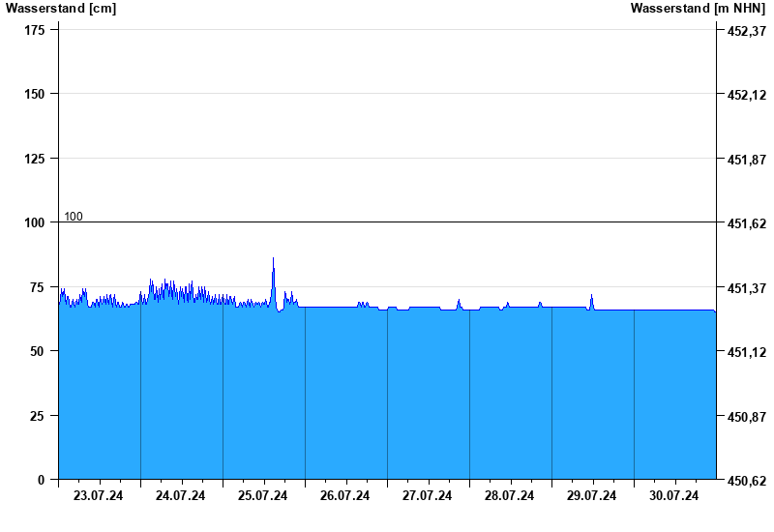Click the 29.07.24 date label
The image size is (774, 532).
tap(591, 495)
